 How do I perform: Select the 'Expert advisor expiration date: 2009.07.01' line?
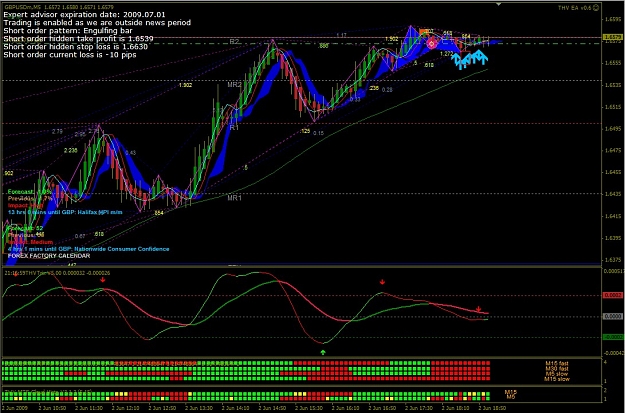84,15
